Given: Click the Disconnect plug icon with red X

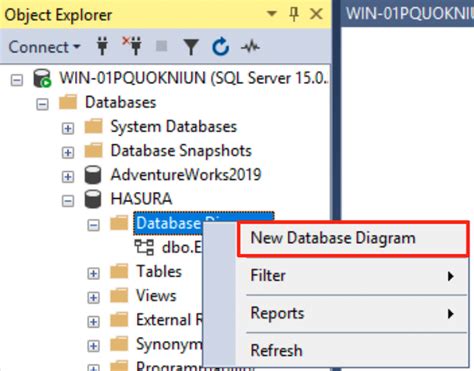Looking at the screenshot, I should coord(132,46).
